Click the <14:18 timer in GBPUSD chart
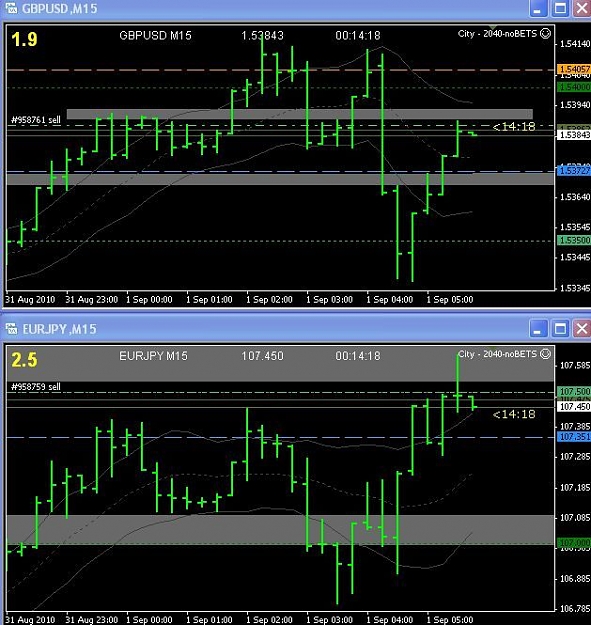Viewport: 591px width, 625px height. click(514, 127)
